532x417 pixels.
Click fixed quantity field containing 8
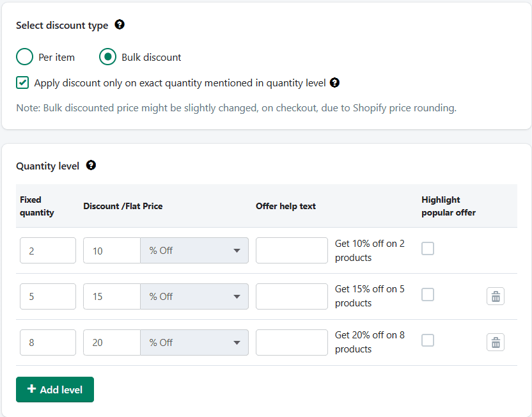pyautogui.click(x=48, y=343)
